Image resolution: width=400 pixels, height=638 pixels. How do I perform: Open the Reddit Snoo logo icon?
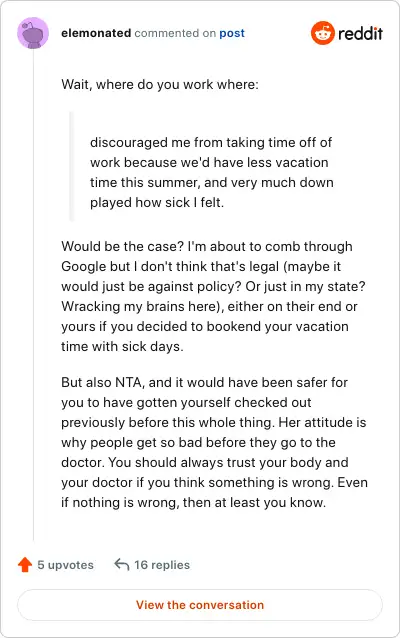(x=323, y=33)
